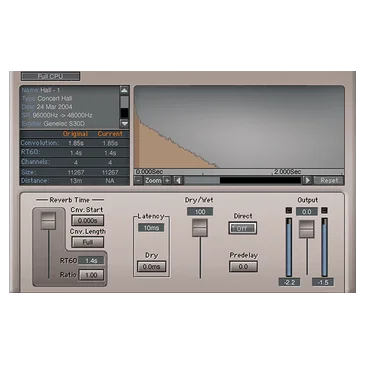This screenshot has width=365, height=365.
Task: Click the Output 0.0 gain value
Action: (x=306, y=212)
